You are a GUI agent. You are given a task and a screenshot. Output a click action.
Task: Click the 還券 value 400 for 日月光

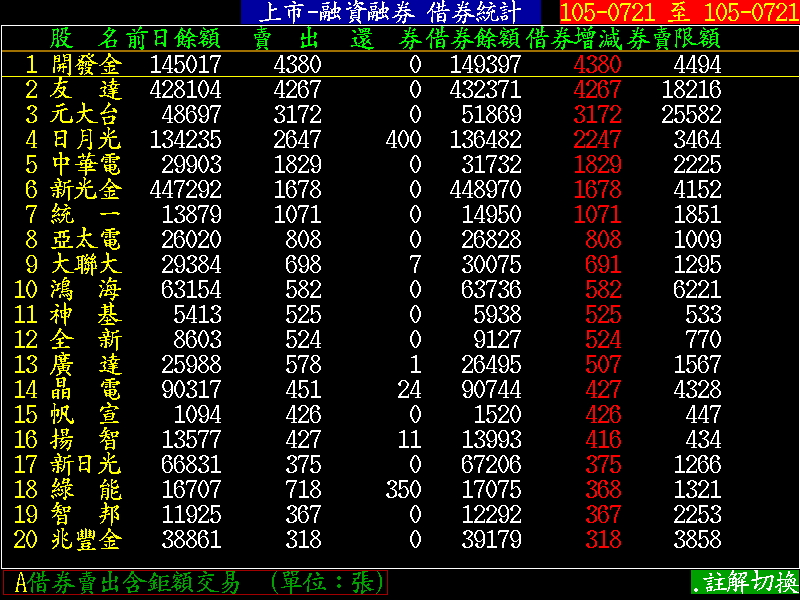[403, 139]
